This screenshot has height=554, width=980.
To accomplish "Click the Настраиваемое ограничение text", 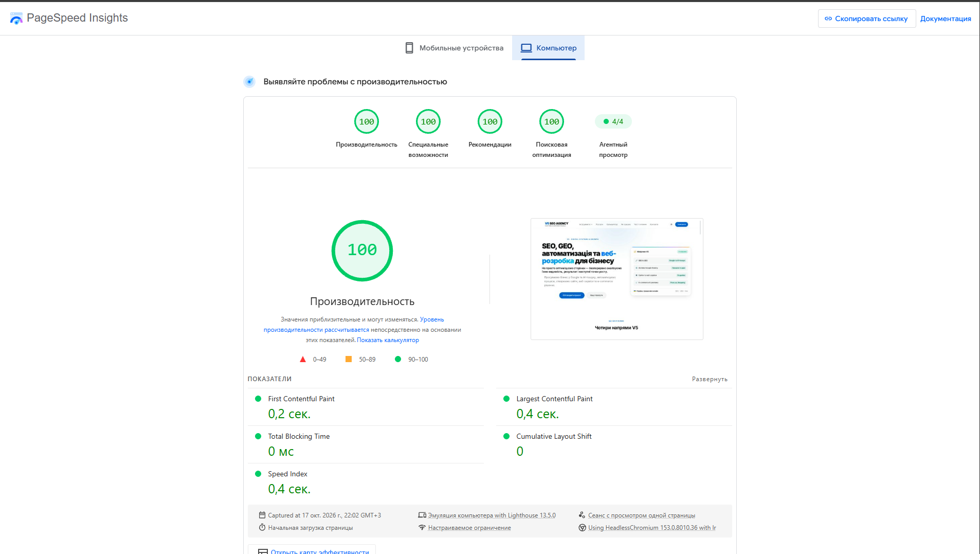I will (x=469, y=528).
